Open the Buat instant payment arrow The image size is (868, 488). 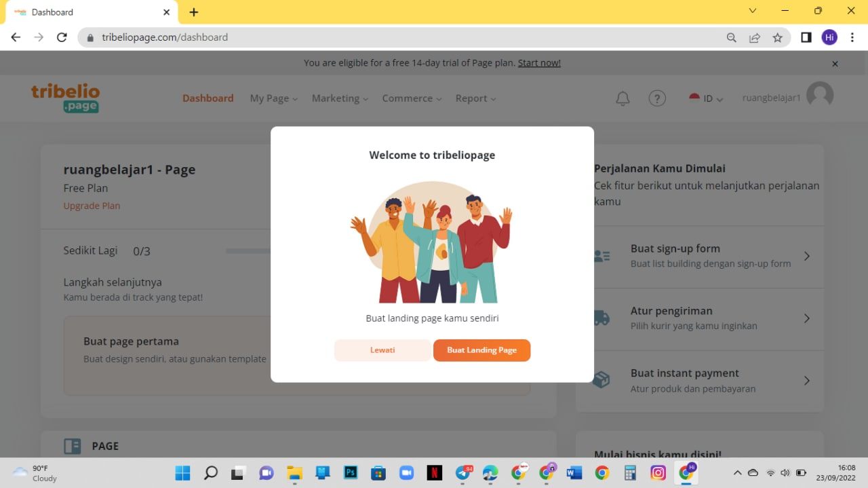pos(807,380)
